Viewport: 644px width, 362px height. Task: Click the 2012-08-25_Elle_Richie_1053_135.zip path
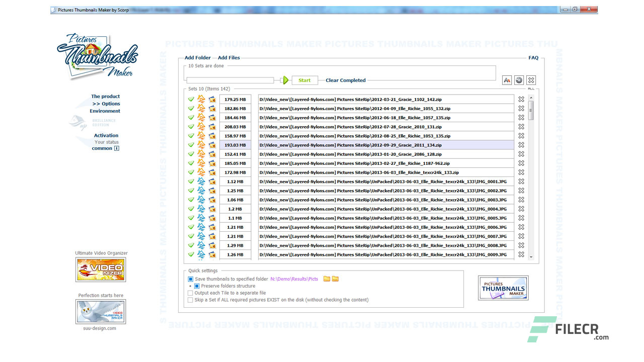point(386,136)
